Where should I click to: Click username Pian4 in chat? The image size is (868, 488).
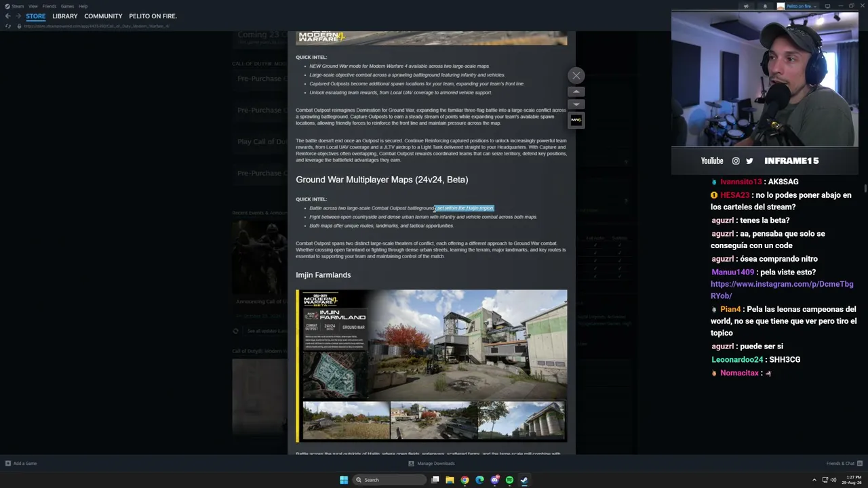pos(730,309)
